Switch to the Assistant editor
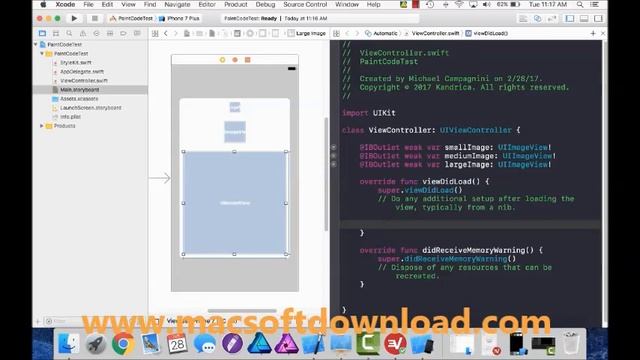 click(538, 19)
